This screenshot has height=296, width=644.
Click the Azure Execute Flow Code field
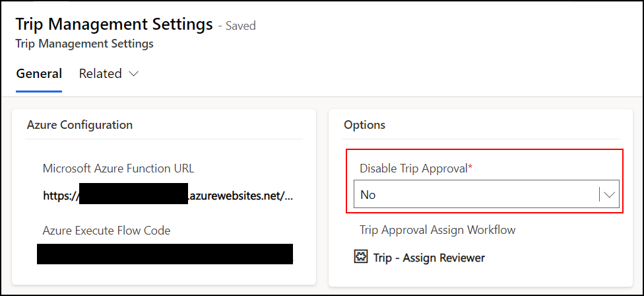coord(165,254)
